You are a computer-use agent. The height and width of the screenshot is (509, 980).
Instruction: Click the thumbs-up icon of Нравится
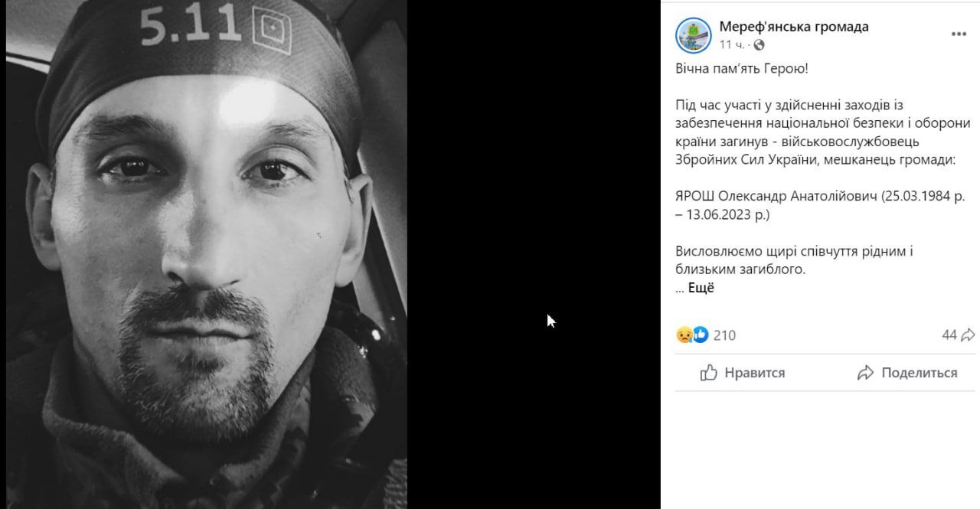point(709,373)
